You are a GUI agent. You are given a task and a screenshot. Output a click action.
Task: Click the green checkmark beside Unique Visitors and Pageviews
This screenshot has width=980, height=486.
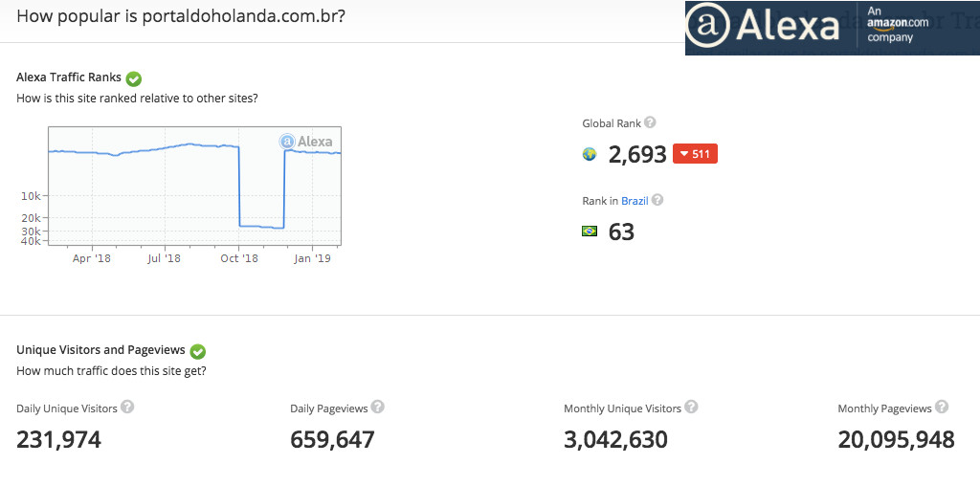[x=198, y=351]
